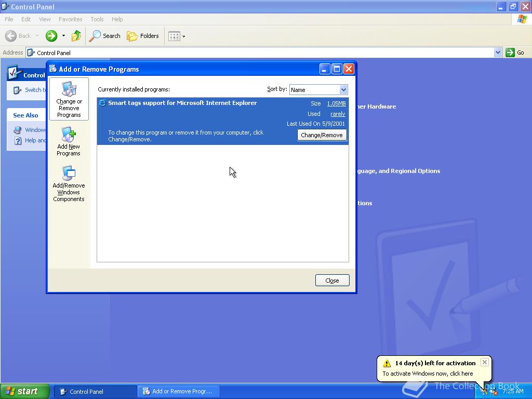The height and width of the screenshot is (399, 532).
Task: Click the Windows Update globe icon
Action: (x=18, y=130)
